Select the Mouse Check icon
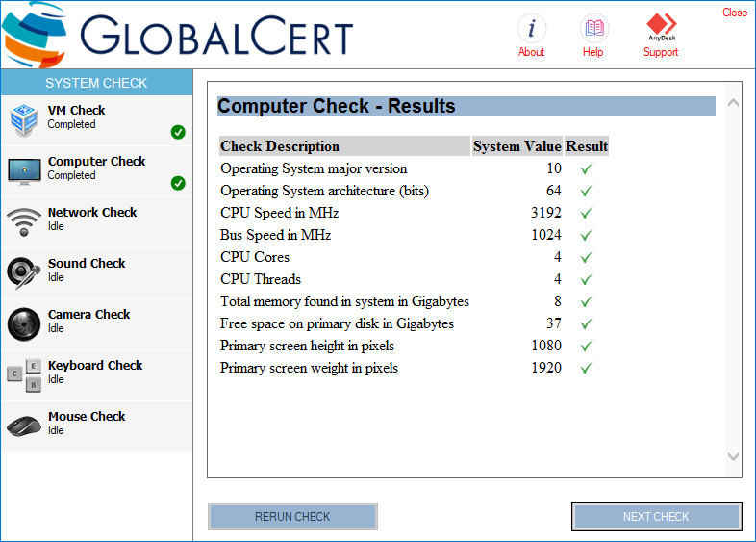The image size is (756, 542). click(23, 426)
